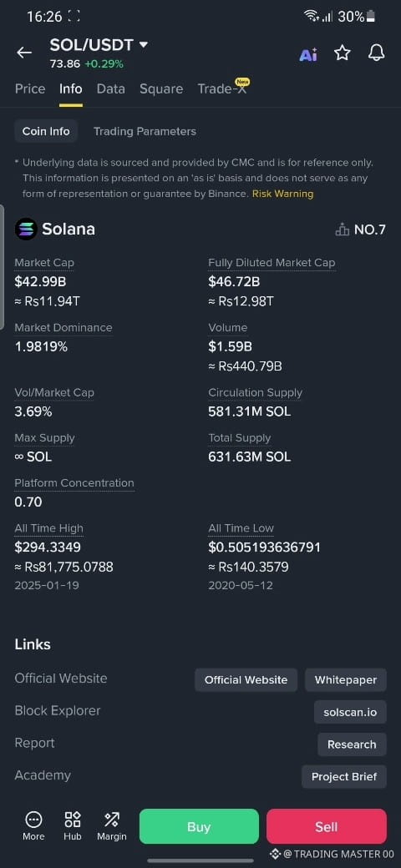Select the Coin Info pill
This screenshot has width=401, height=868.
[x=46, y=131]
